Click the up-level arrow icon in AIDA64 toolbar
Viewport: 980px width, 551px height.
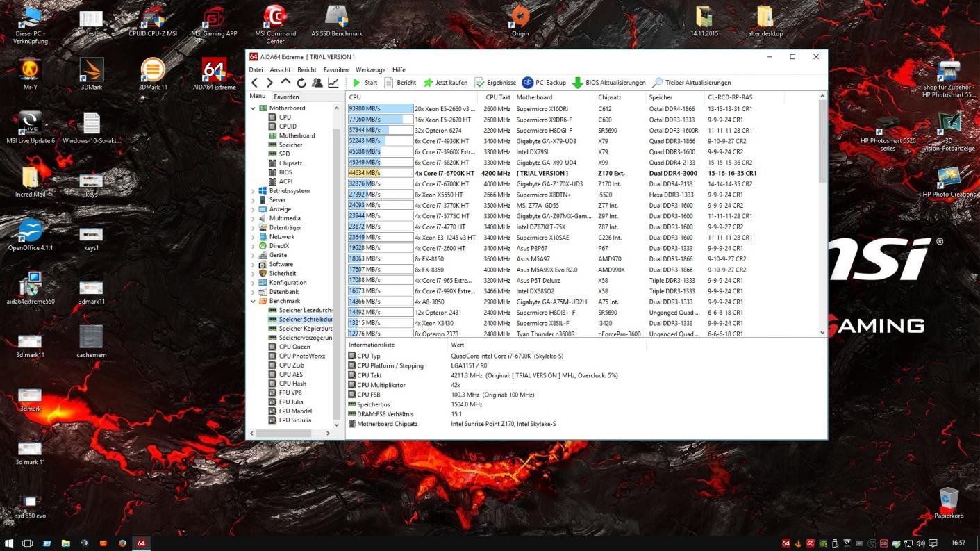285,82
